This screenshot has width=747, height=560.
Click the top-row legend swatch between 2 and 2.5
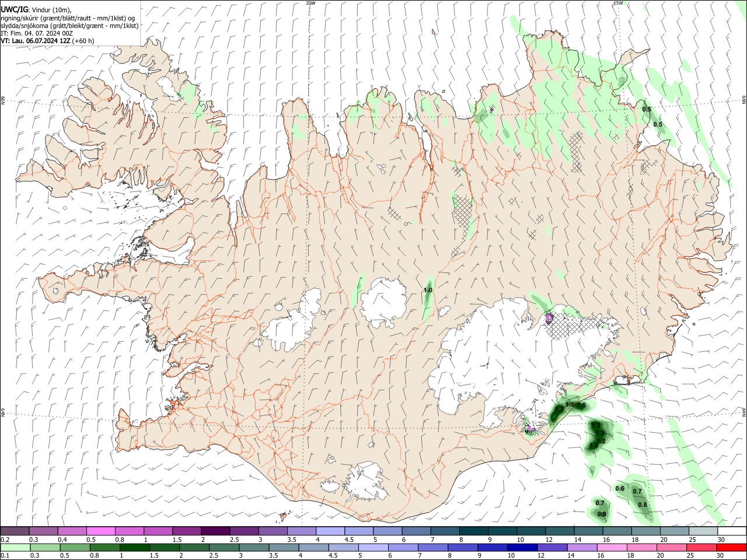click(215, 531)
